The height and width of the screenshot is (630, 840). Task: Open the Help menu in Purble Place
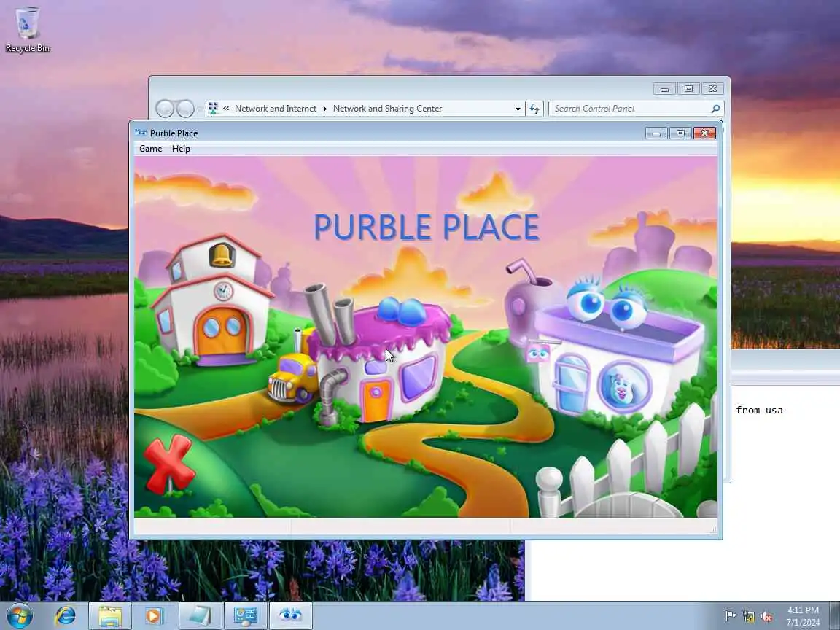tap(181, 149)
